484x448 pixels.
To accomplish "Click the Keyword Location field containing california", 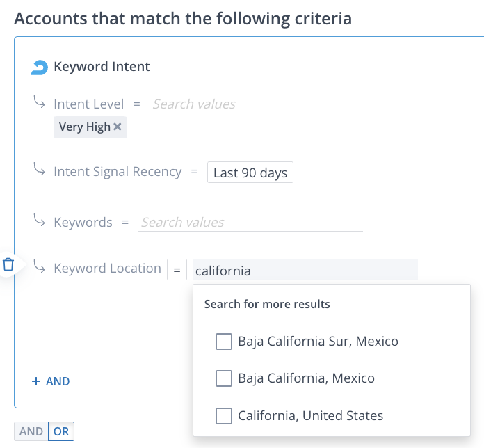I will coord(305,270).
